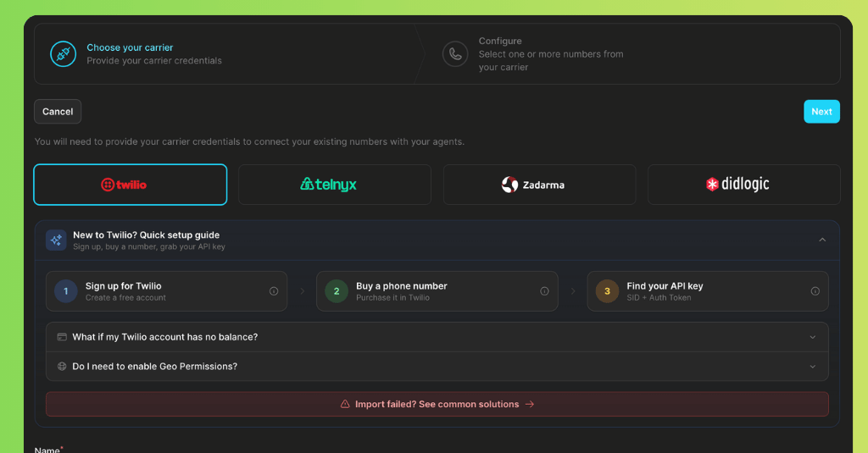Expand the Twilio no balance question
Viewport: 868px width, 453px height.
[437, 337]
